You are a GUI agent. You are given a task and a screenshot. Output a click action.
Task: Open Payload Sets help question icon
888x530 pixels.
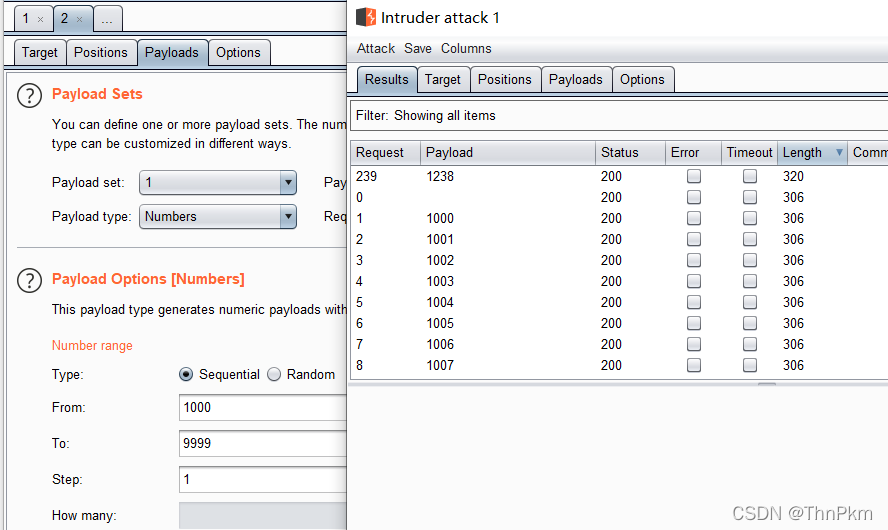[x=29, y=96]
